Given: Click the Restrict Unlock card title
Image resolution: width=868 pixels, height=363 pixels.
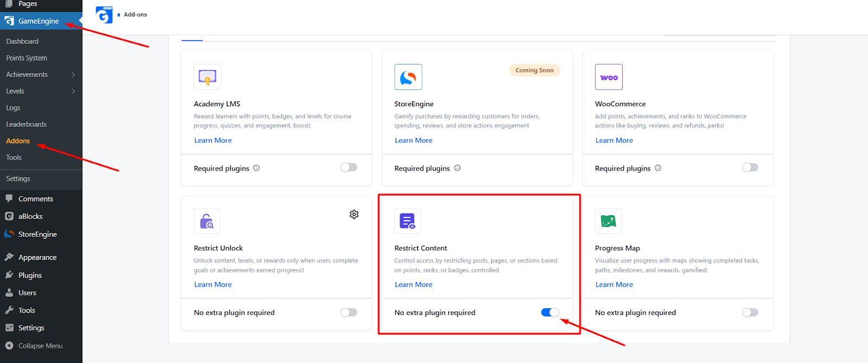Looking at the screenshot, I should coord(219,248).
